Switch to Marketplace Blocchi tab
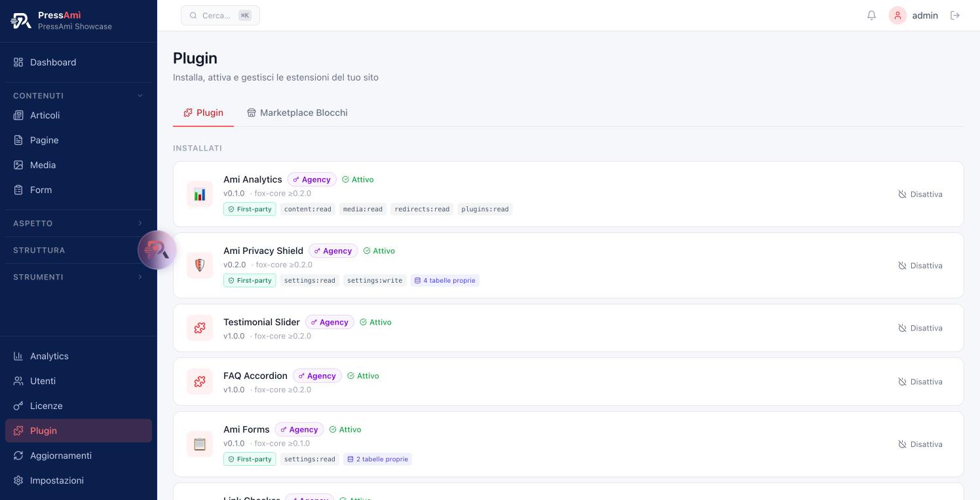This screenshot has height=500, width=980. coord(297,113)
